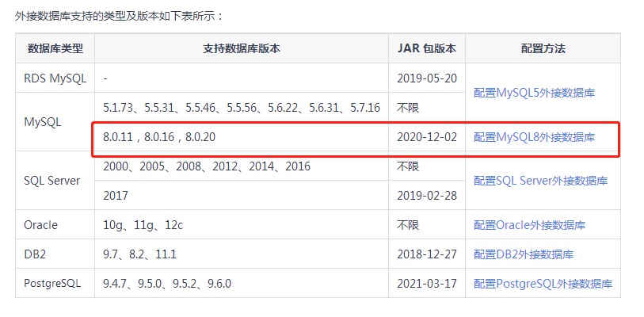
Task: Click the JAR date 2020-12-02
Action: tap(427, 137)
